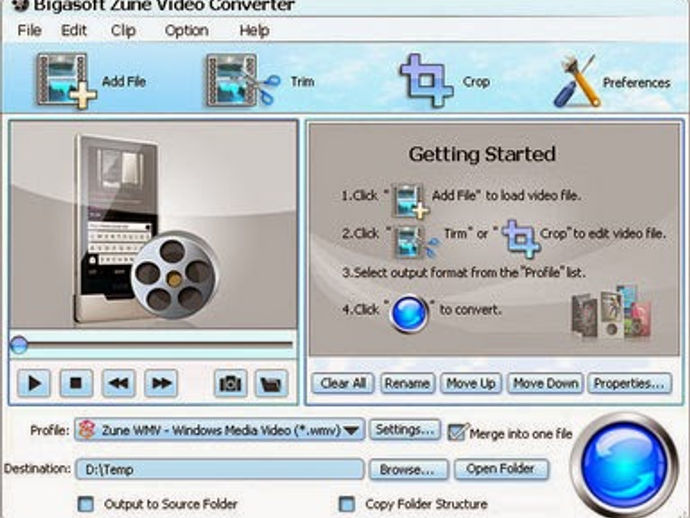Click the Destination path field

coord(220,469)
